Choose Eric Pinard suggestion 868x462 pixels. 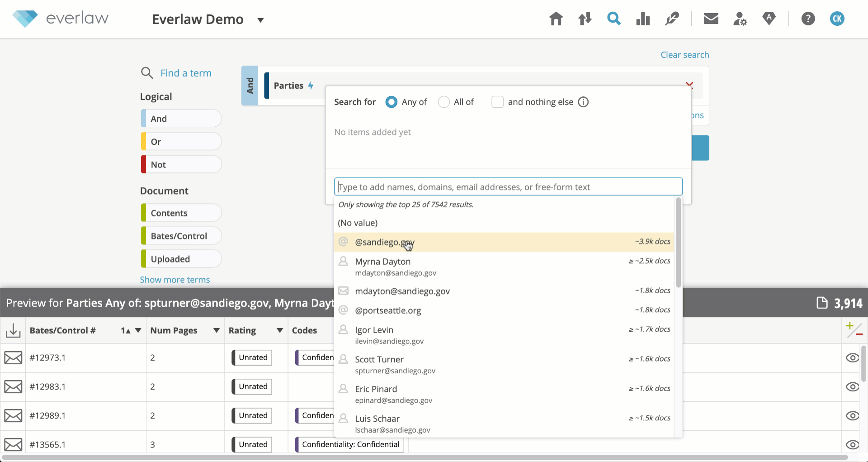504,394
